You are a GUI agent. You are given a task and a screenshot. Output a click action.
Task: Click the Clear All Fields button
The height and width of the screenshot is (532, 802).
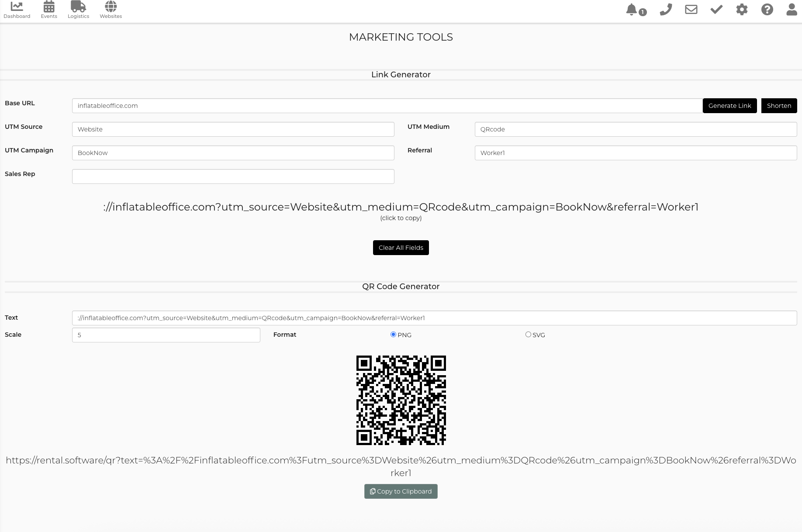tap(401, 248)
